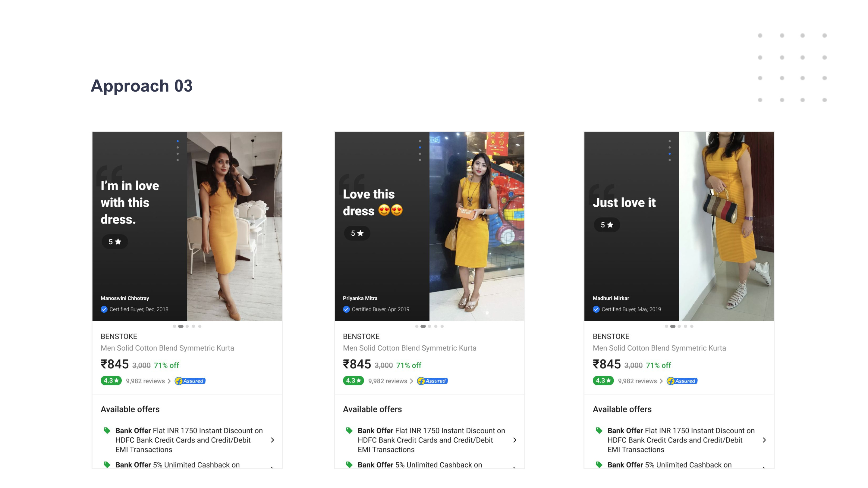Click "Men Solid Cotton Blend Symmetric Kurta" in first card
This screenshot has width=868, height=488.
pos(167,348)
